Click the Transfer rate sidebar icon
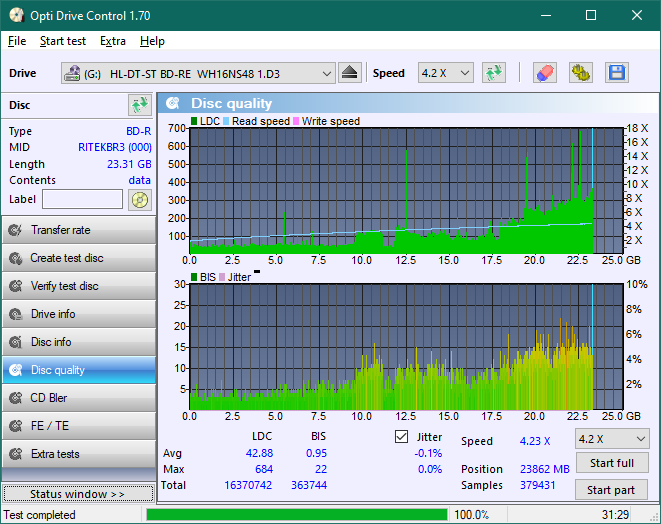Image resolution: width=661 pixels, height=524 pixels. (16, 230)
